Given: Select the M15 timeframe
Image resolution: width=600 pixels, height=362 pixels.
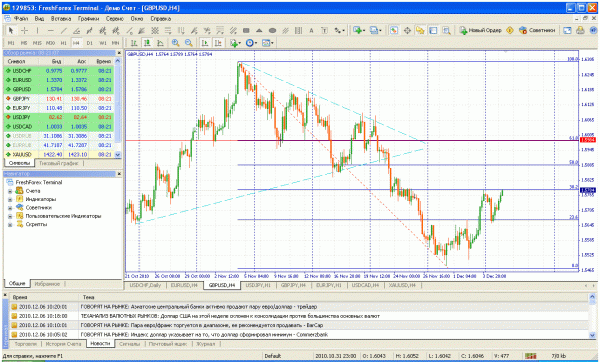Looking at the screenshot, I should 37,43.
